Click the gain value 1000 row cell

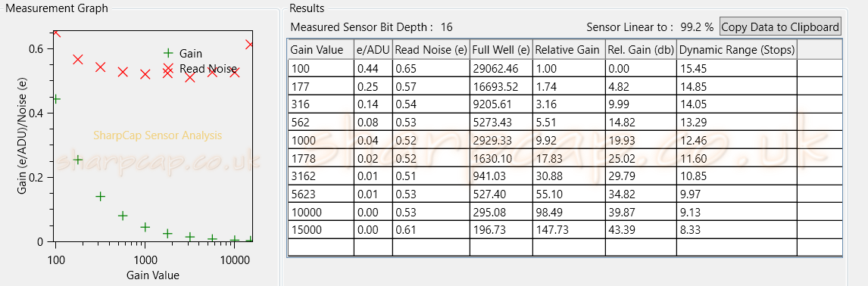(x=321, y=140)
